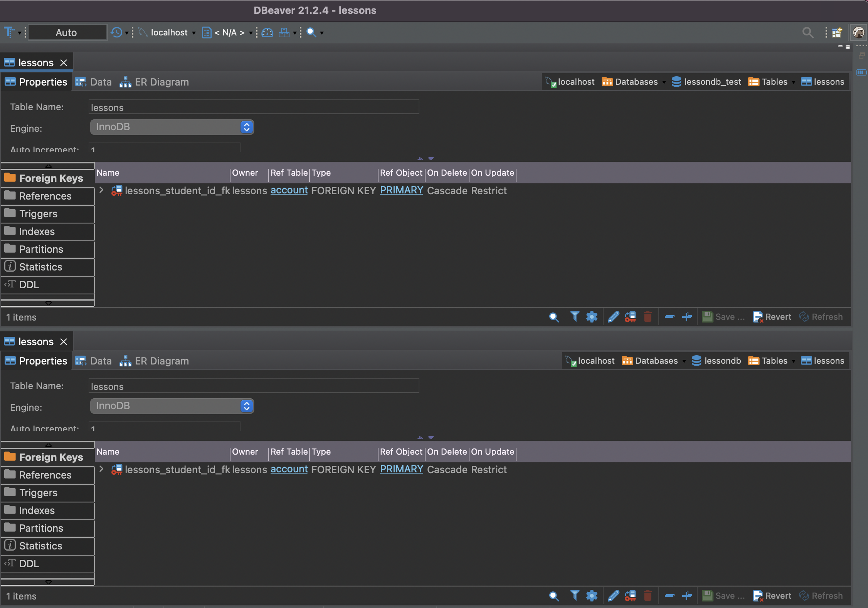This screenshot has height=608, width=868.
Task: Open the account referenced table link
Action: click(289, 190)
